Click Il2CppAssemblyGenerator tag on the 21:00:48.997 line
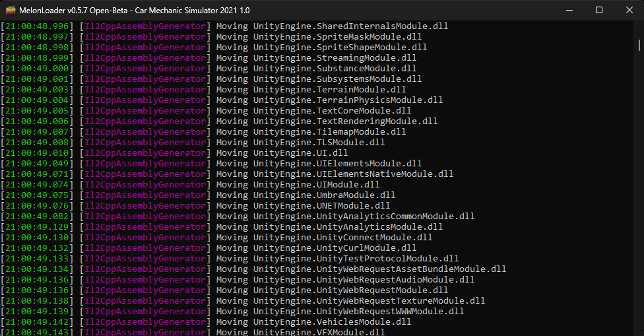Viewport: 644px width, 336px height. point(145,37)
